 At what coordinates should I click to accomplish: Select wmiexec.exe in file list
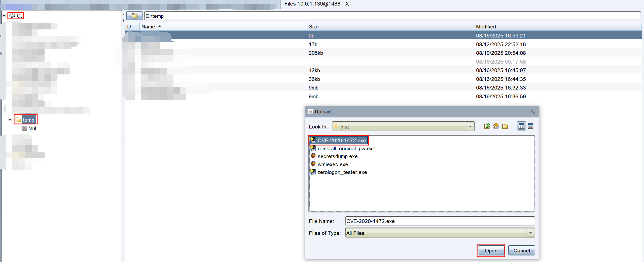[333, 164]
